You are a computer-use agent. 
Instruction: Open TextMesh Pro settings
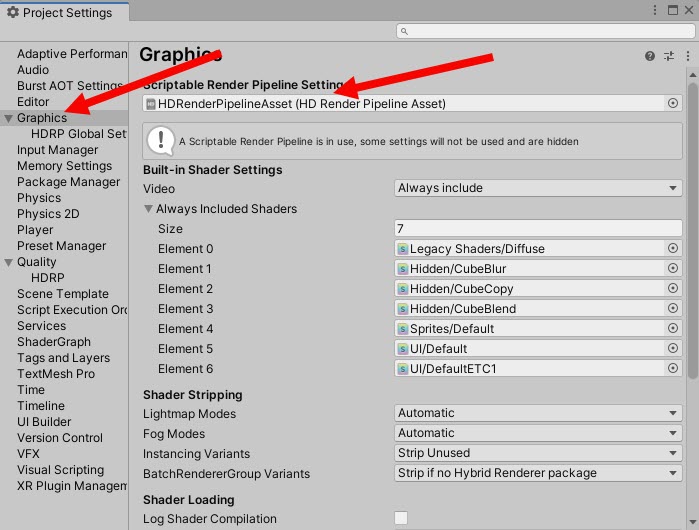56,374
